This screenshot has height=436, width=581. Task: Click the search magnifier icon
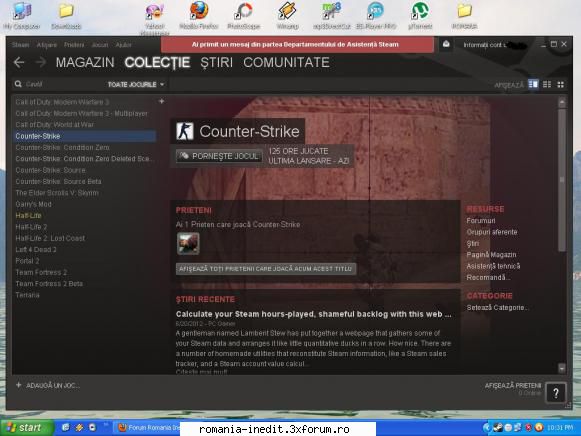click(18, 84)
